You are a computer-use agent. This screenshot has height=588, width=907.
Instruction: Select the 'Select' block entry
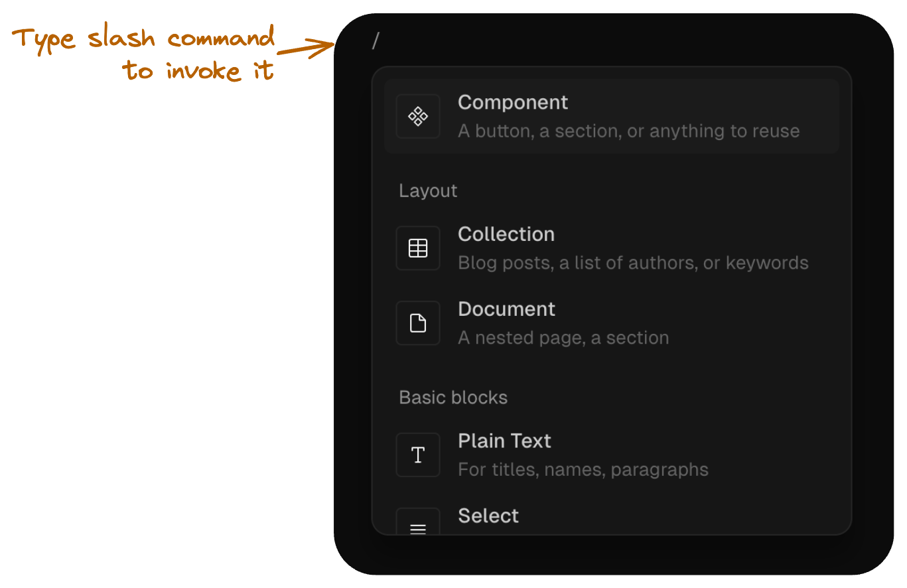click(488, 516)
